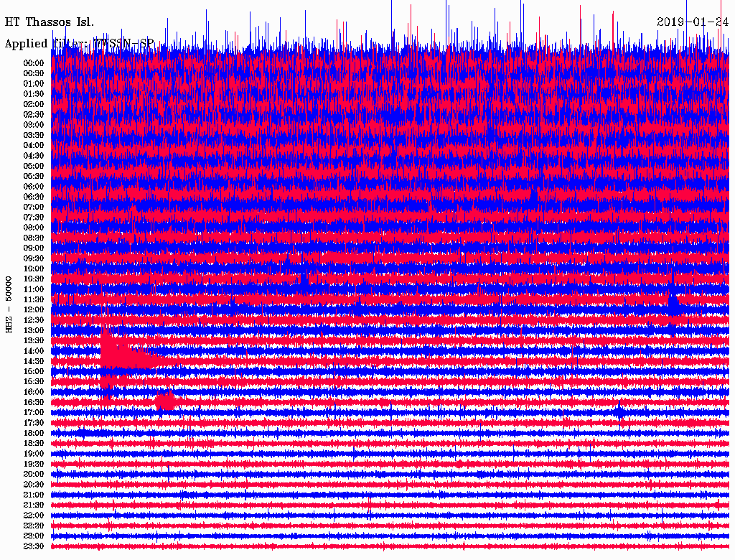Select the 18:00 time label

point(34,433)
